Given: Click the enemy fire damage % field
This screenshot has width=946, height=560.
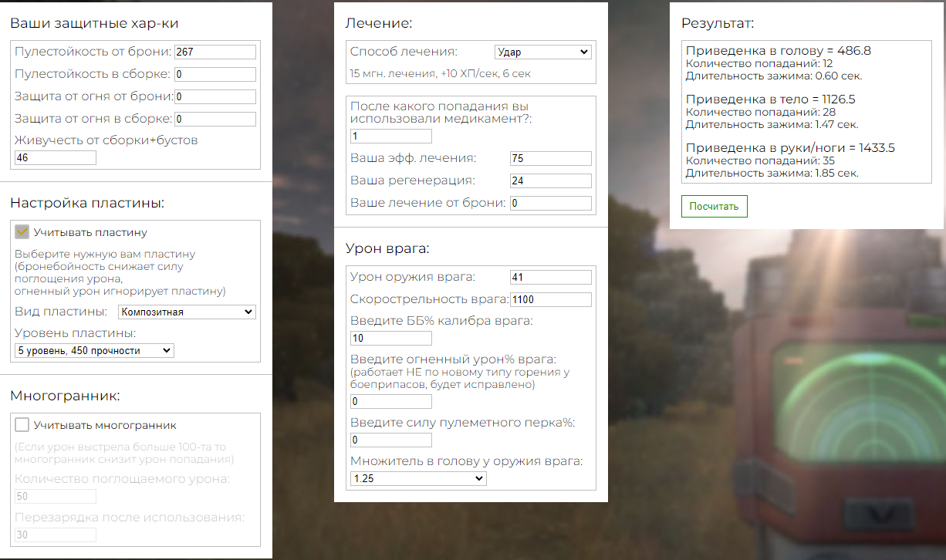Looking at the screenshot, I should click(391, 401).
